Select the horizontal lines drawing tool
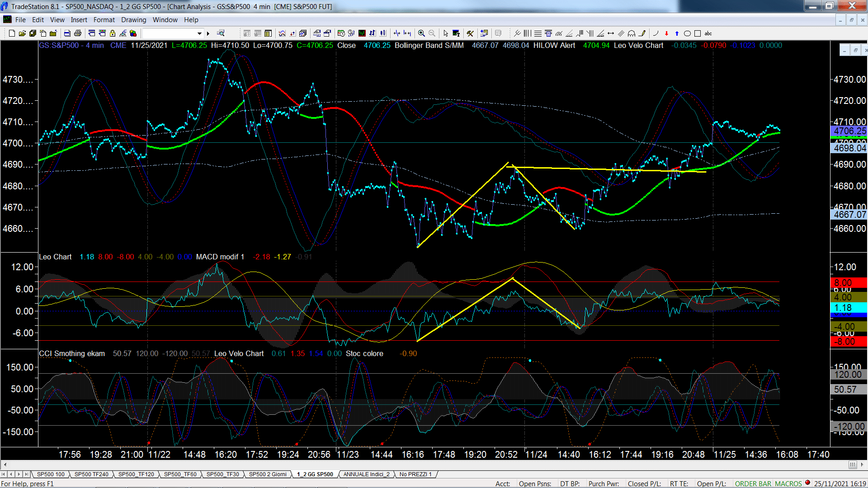Viewport: 868px width, 488px height. [538, 33]
